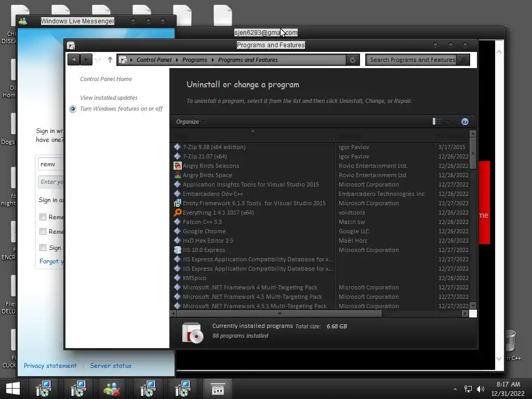This screenshot has height=399, width=532.
Task: Toggle the first Remember checkbox in Messenger
Action: tap(43, 217)
